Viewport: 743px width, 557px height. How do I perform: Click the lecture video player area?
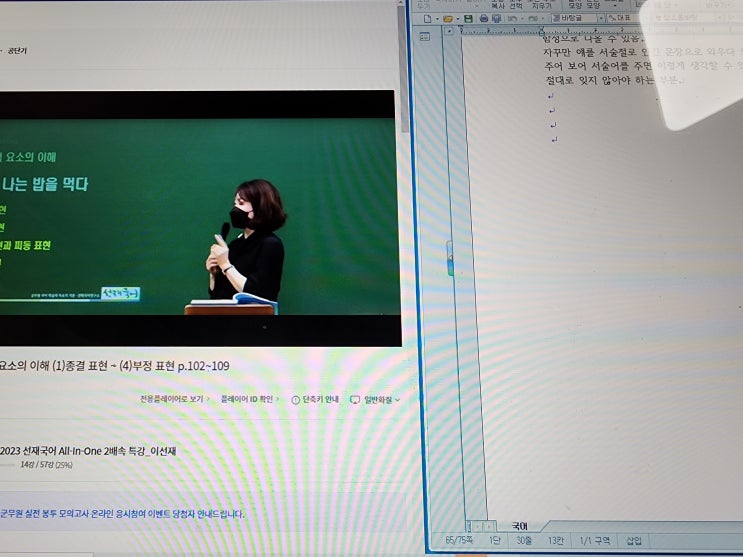199,218
